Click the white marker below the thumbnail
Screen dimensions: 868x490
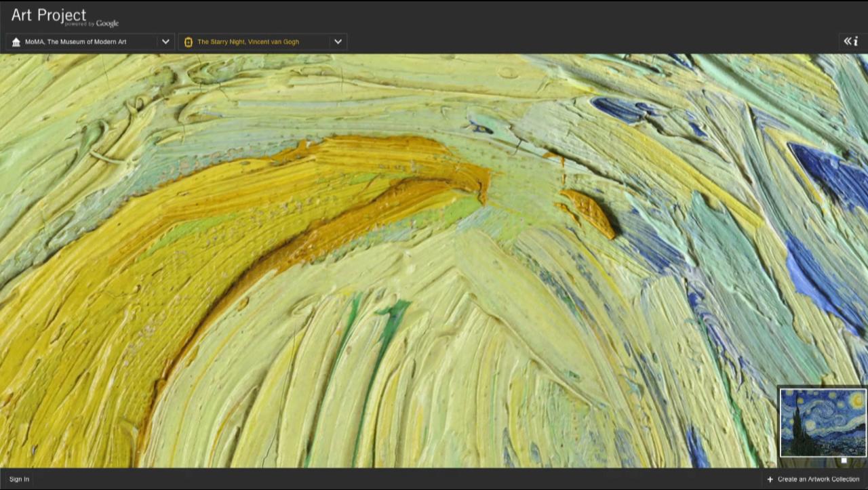844,460
